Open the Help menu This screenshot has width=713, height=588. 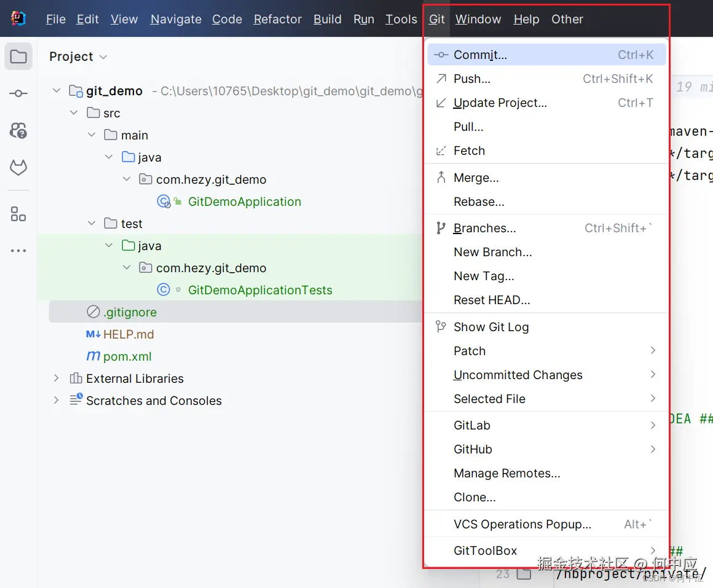pos(527,19)
